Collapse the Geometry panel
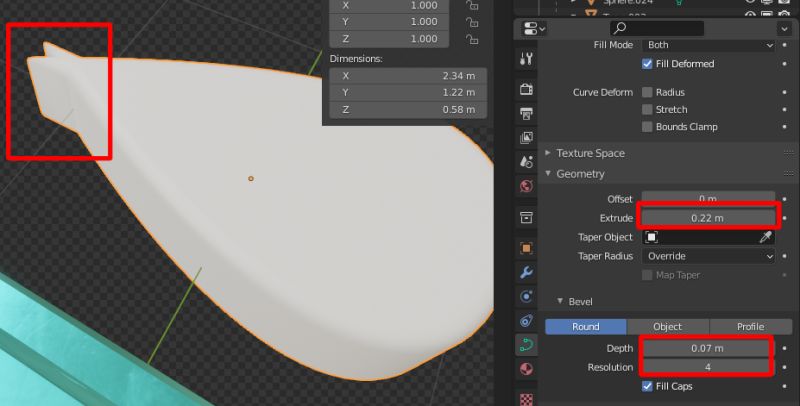The height and width of the screenshot is (406, 800). tap(548, 173)
